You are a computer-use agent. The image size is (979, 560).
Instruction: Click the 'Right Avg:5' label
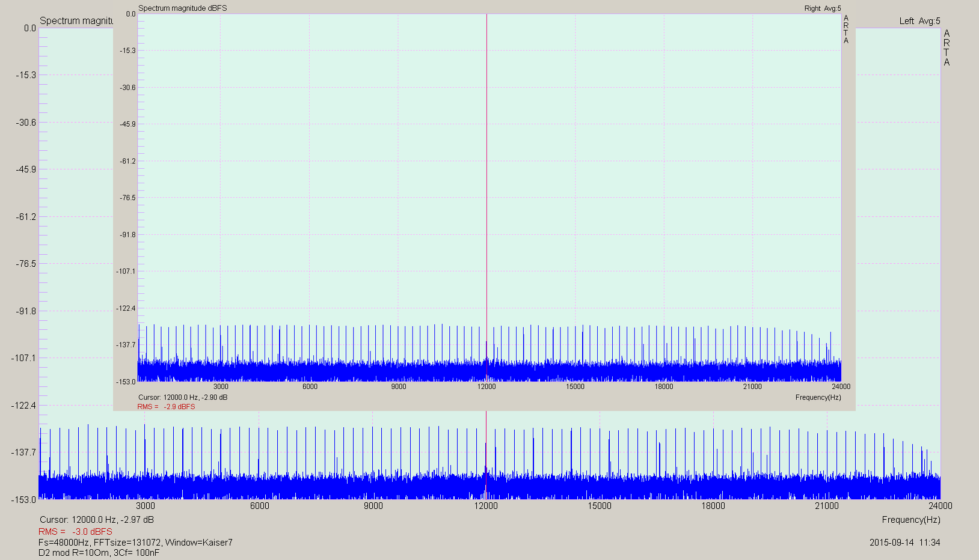pyautogui.click(x=823, y=8)
